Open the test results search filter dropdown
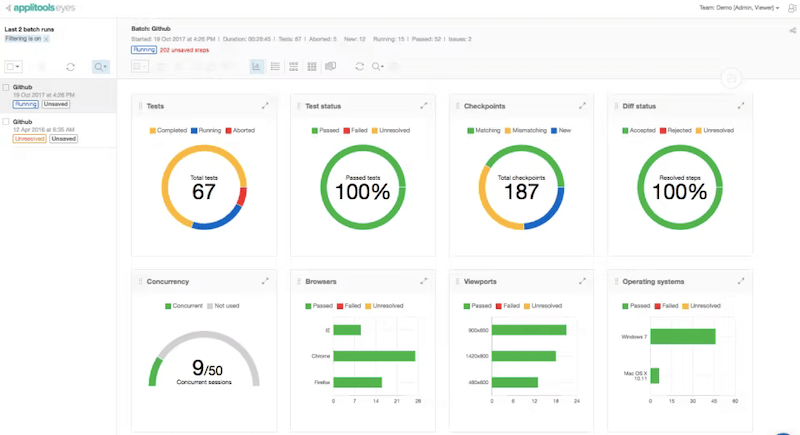This screenshot has width=800, height=435. pos(378,66)
